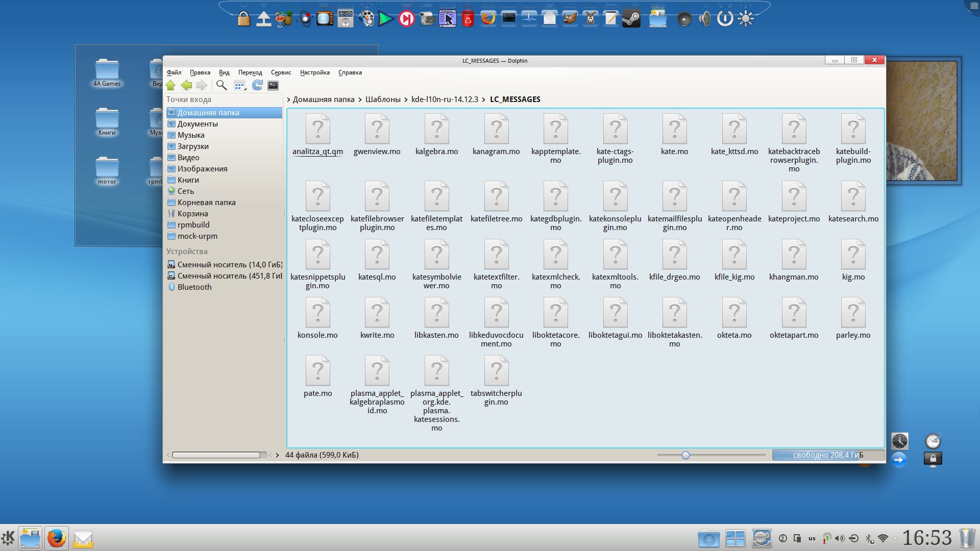
Task: Open search with the magnifier icon
Action: click(x=221, y=85)
